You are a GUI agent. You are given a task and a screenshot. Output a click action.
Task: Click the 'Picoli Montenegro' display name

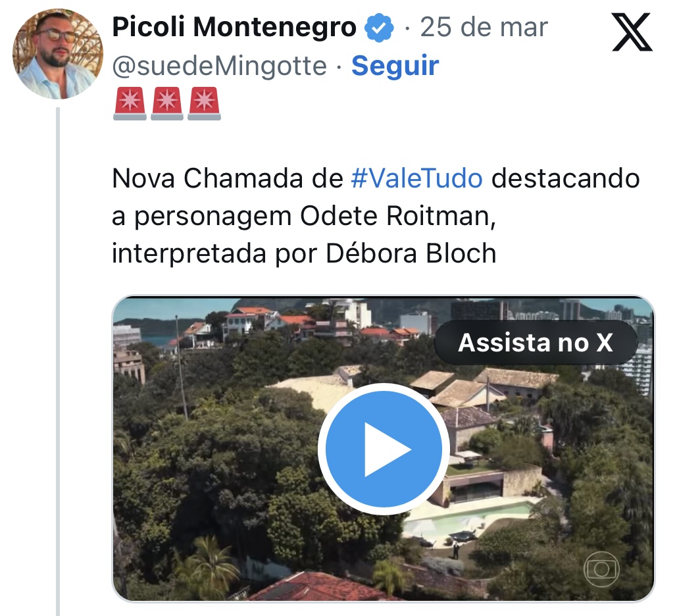point(234,28)
